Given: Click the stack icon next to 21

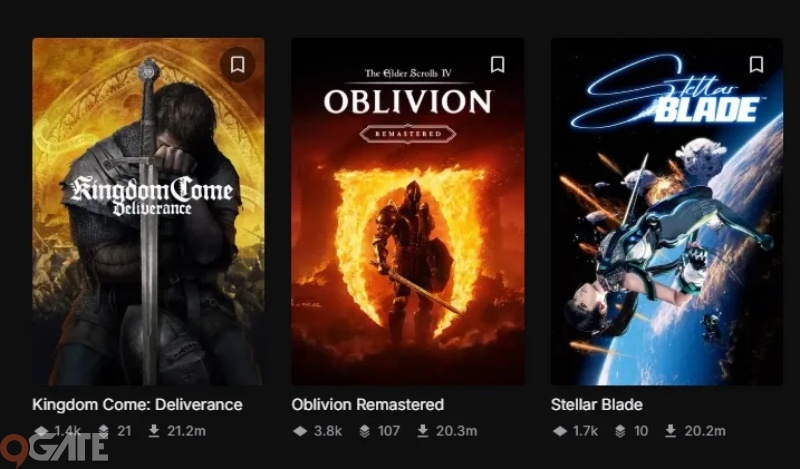Looking at the screenshot, I should pos(104,431).
